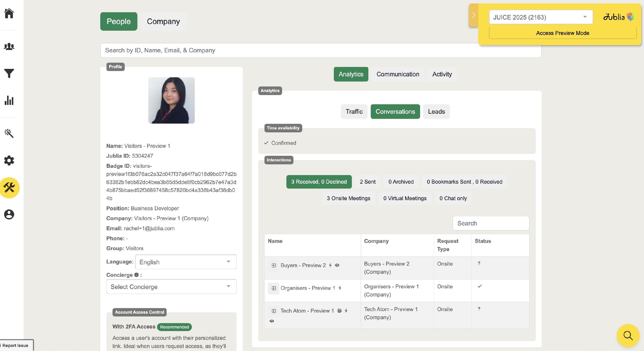
Task: Click login icon beside Organisers - Preview 1
Action: pos(273,288)
